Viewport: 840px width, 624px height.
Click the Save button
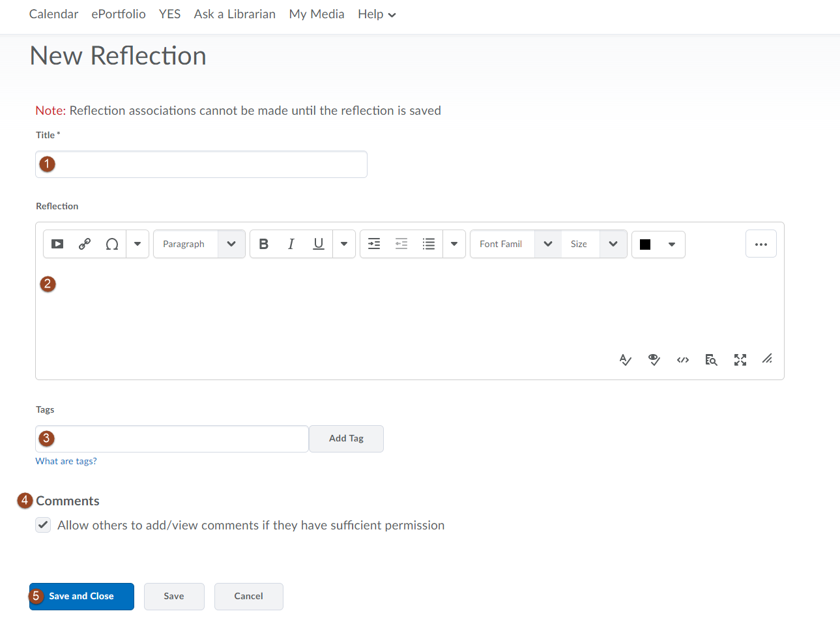[x=174, y=597]
